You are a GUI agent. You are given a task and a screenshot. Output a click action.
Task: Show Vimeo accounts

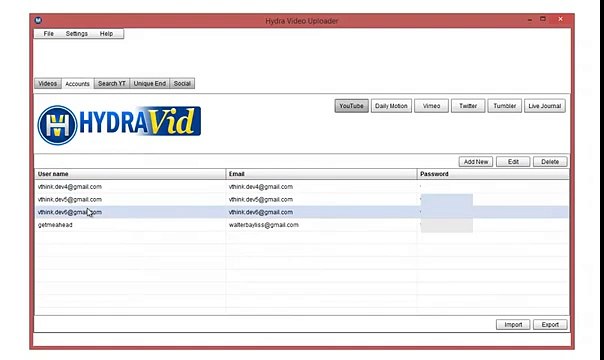tap(431, 106)
